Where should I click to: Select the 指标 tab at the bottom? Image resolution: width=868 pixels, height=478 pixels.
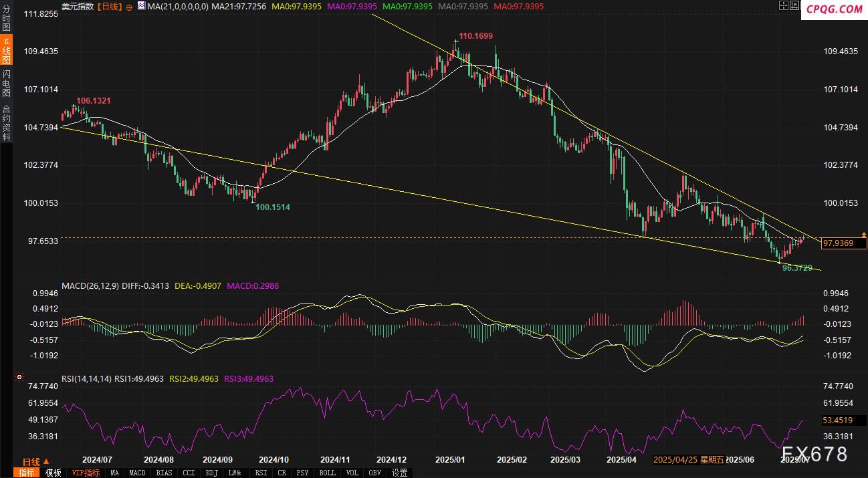[27, 473]
